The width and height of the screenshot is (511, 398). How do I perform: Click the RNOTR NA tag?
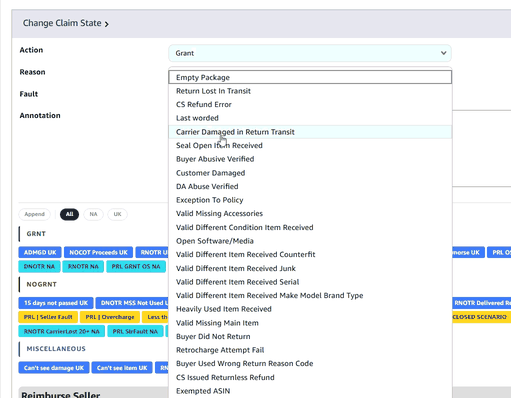pyautogui.click(x=83, y=267)
